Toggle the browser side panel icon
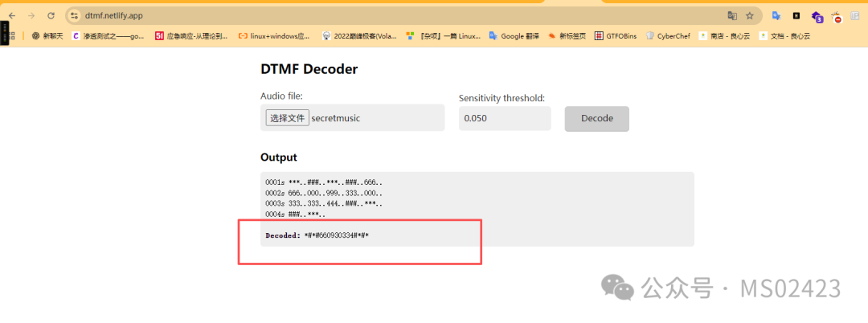Viewport: 868px width, 323px height. pos(855,16)
